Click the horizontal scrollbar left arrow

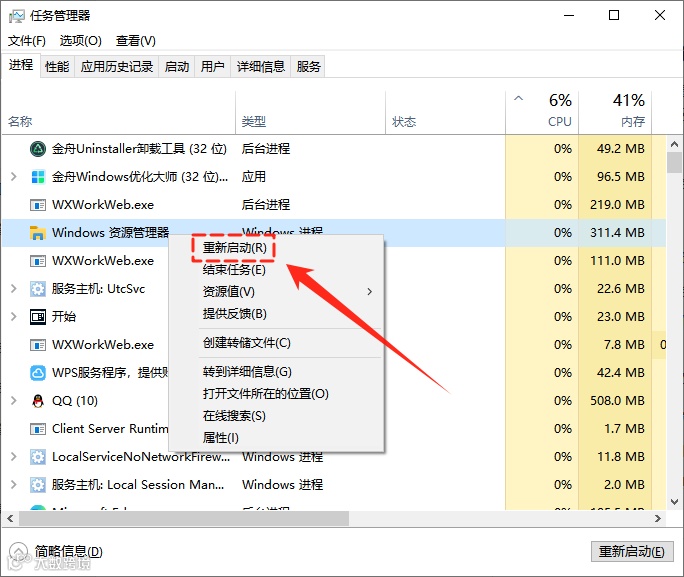tap(10, 519)
